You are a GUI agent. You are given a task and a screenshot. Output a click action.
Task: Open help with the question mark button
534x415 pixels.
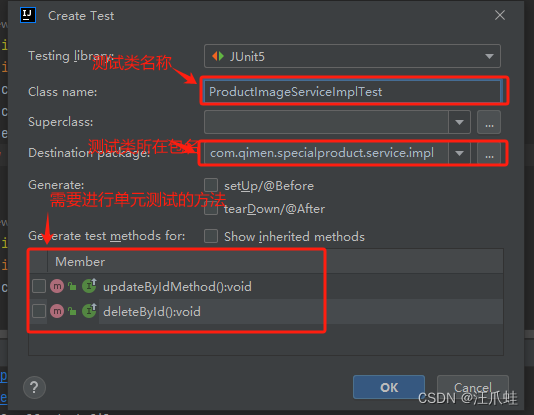click(34, 387)
